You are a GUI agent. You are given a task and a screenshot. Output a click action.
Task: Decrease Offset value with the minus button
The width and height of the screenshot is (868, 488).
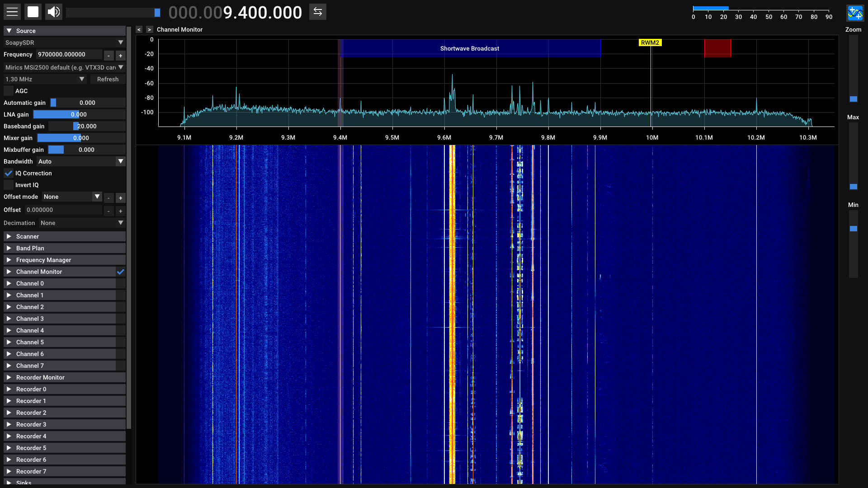click(108, 211)
